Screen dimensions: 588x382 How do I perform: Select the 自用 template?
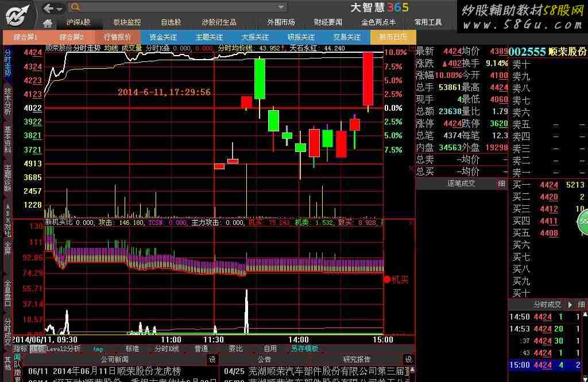(270, 349)
